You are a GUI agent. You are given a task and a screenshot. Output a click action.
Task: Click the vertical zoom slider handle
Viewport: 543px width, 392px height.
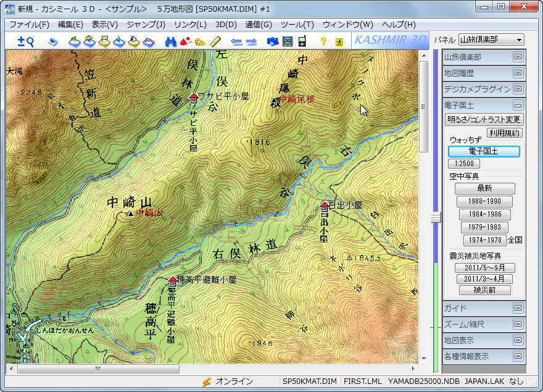436,217
